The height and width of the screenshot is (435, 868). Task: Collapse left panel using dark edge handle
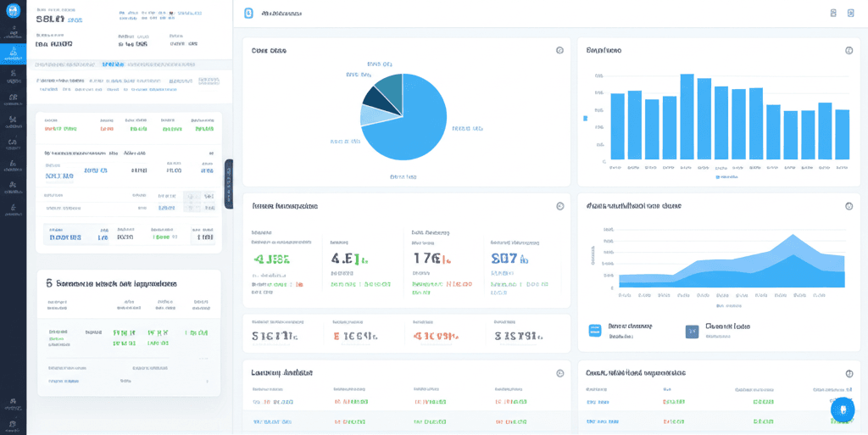tap(228, 184)
